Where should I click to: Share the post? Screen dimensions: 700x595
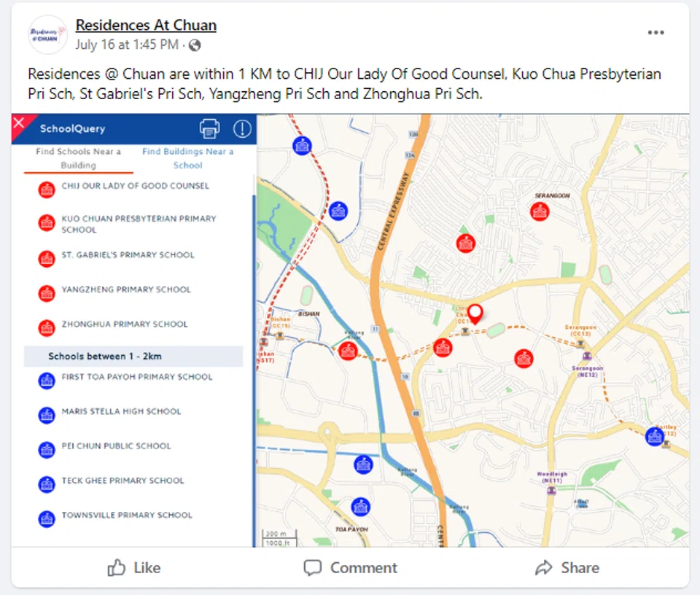click(567, 567)
